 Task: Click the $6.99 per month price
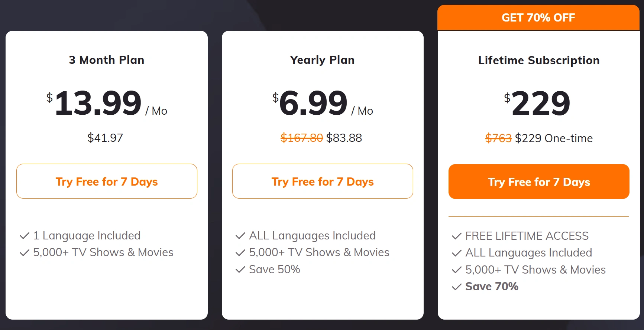[x=313, y=103]
